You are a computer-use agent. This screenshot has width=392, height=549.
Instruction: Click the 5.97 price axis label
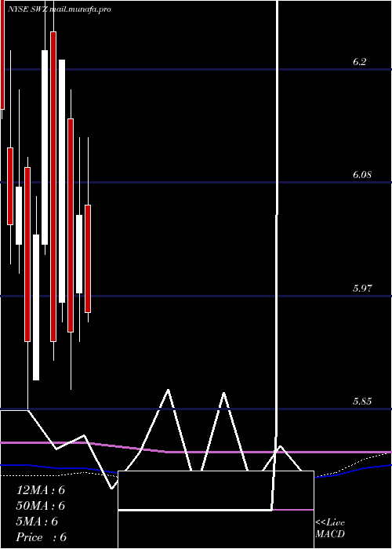362,289
